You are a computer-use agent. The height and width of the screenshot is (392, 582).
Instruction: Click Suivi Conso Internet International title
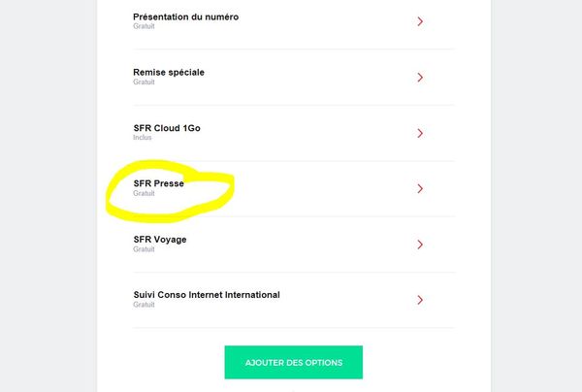[x=206, y=294]
